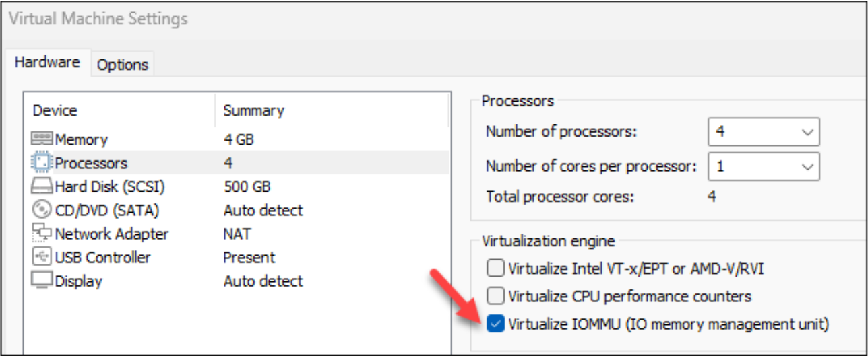Screen dimensions: 868x356
Task: Enable Virtualize Intel VT-x/EPT or AMD-V/RVI
Action: [495, 269]
